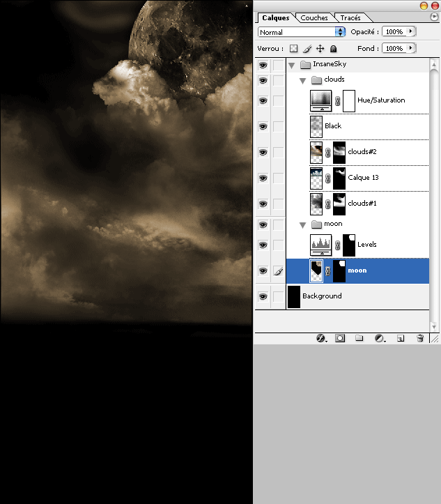
Task: Click the Background layer black thumbnail
Action: 294,296
